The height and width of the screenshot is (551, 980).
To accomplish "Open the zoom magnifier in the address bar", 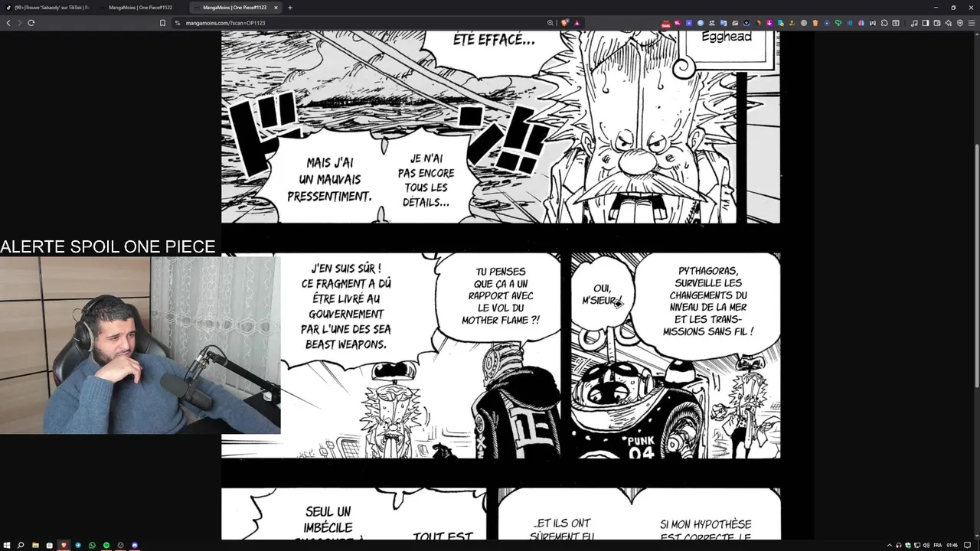I will [x=550, y=23].
